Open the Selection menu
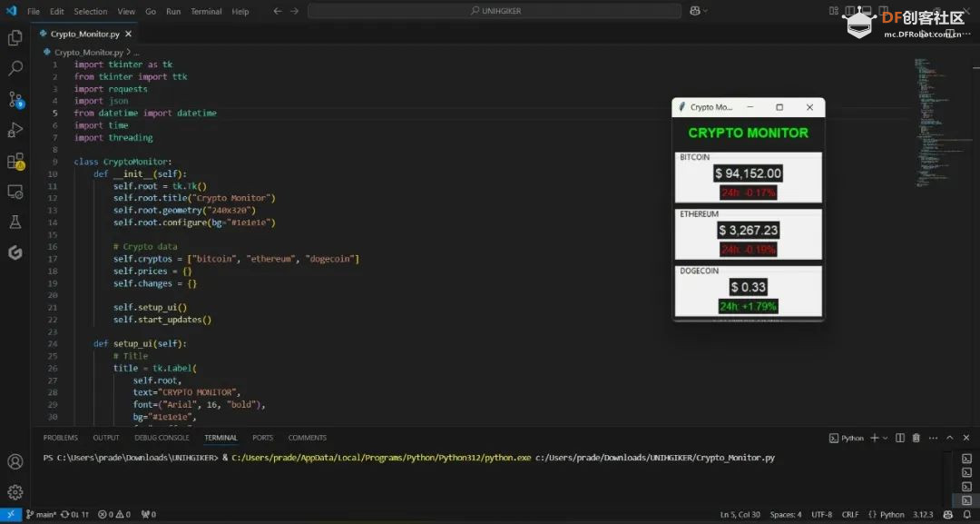Screen dimensions: 980x524 [91, 11]
